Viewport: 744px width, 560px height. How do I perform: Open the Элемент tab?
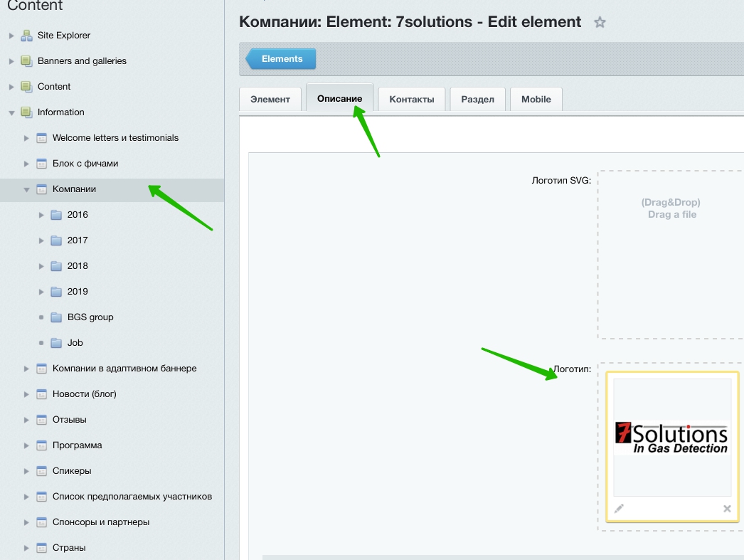click(270, 100)
